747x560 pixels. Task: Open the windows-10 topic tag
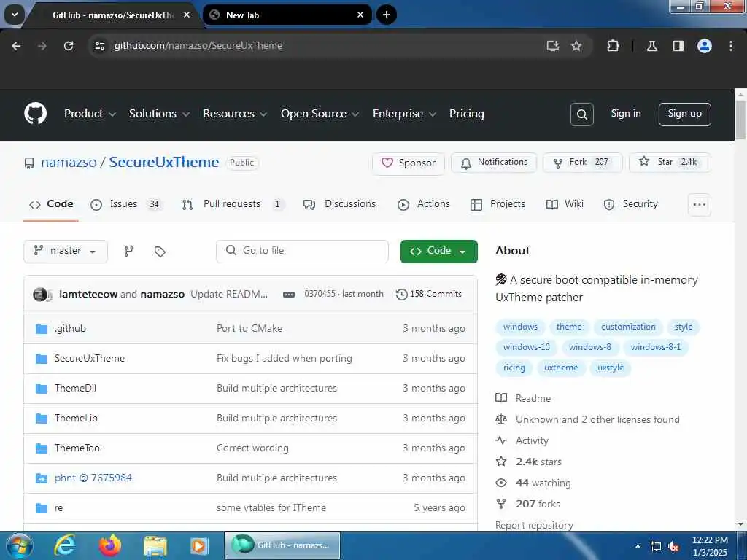coord(527,347)
